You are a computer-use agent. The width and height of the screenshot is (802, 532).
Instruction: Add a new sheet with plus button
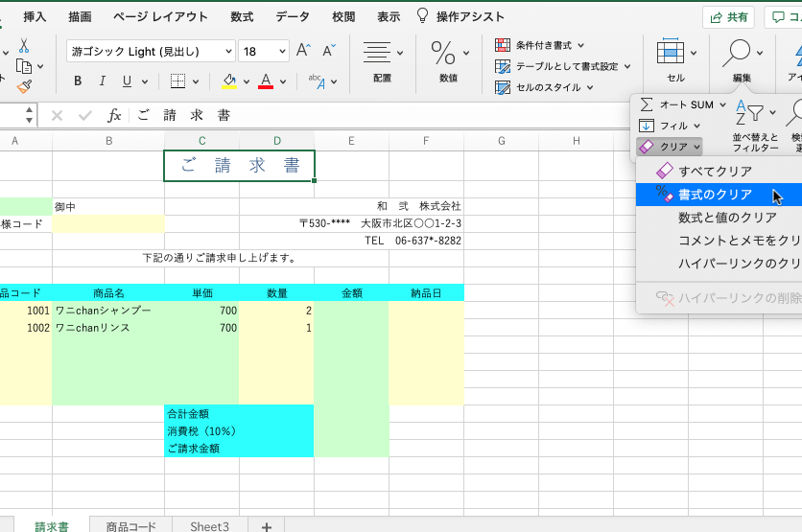click(x=267, y=526)
